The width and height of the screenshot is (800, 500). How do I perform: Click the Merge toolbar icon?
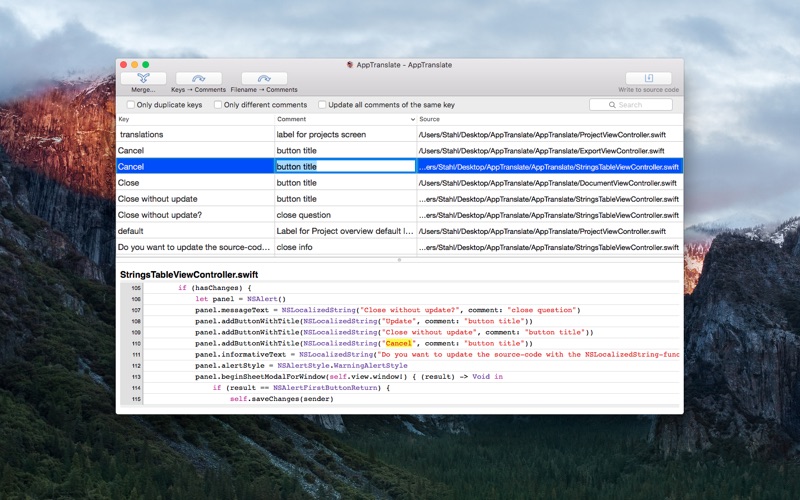[x=143, y=78]
